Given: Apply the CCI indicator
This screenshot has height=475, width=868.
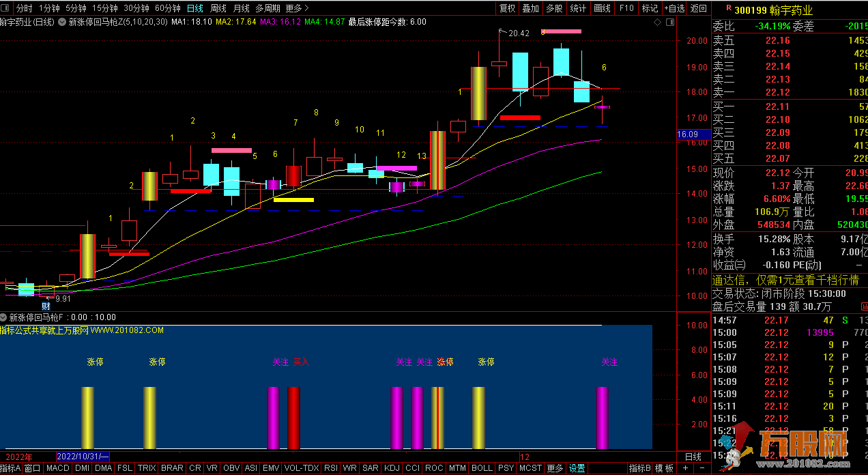Looking at the screenshot, I should [413, 468].
